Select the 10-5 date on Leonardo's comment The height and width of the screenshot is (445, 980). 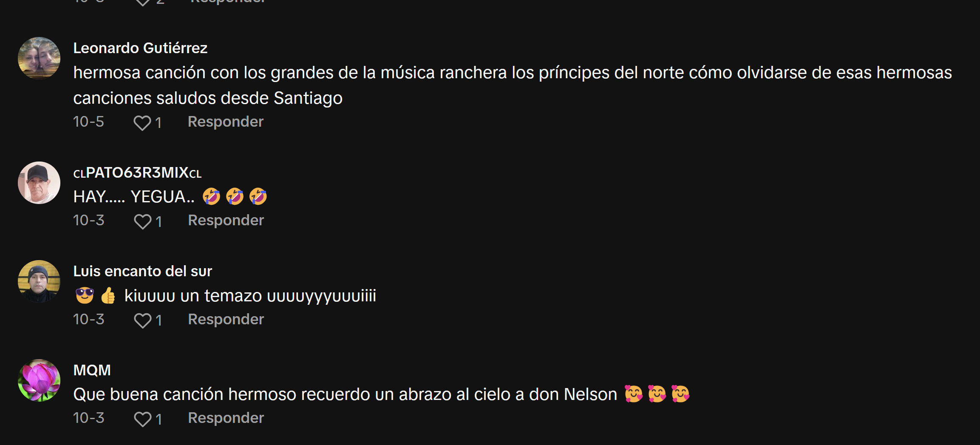tap(88, 122)
